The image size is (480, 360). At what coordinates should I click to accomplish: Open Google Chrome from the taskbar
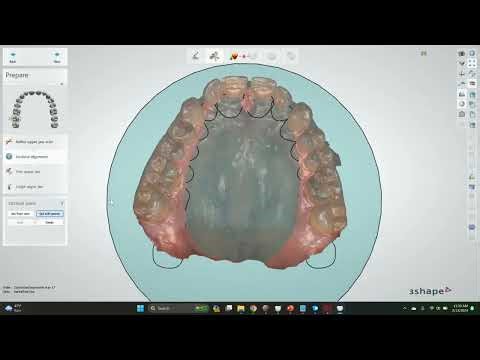253,308
